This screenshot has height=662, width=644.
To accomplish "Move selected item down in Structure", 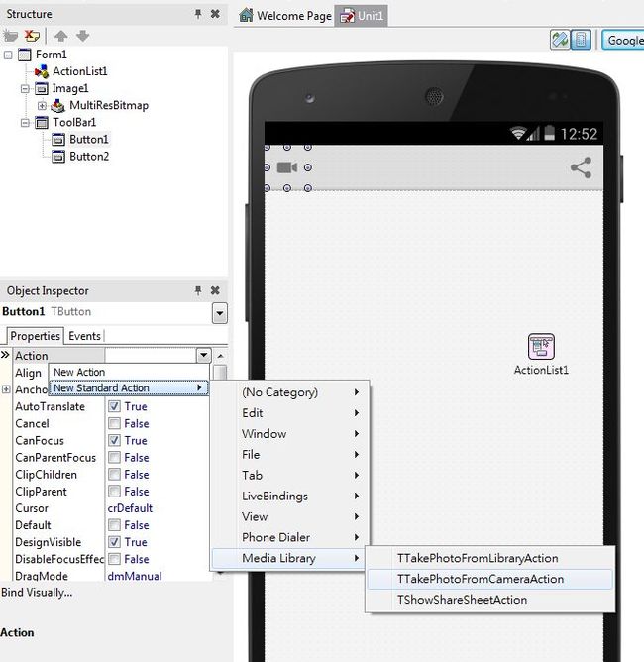I will point(82,36).
